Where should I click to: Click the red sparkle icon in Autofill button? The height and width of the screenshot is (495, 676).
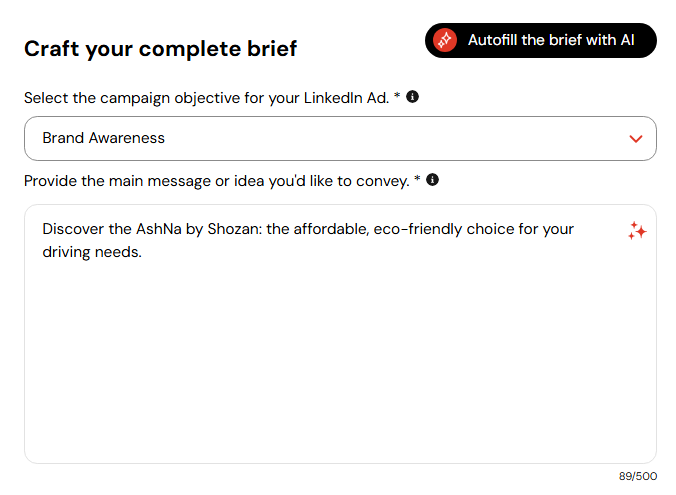click(x=445, y=41)
